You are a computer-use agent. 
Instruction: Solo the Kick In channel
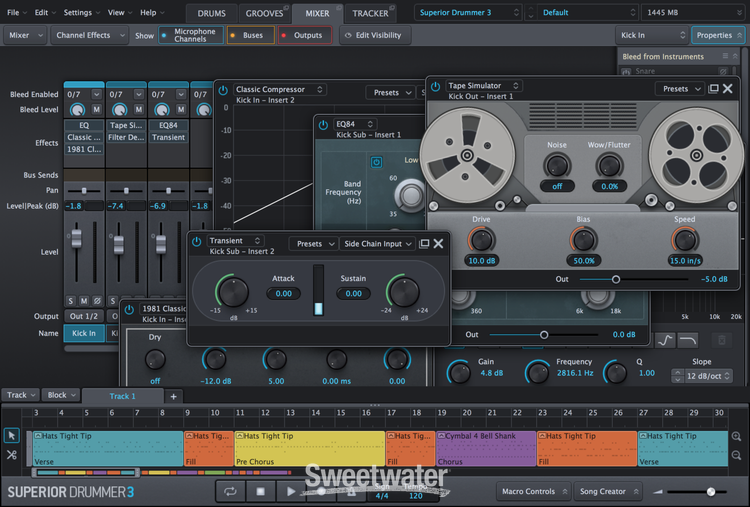pyautogui.click(x=71, y=301)
